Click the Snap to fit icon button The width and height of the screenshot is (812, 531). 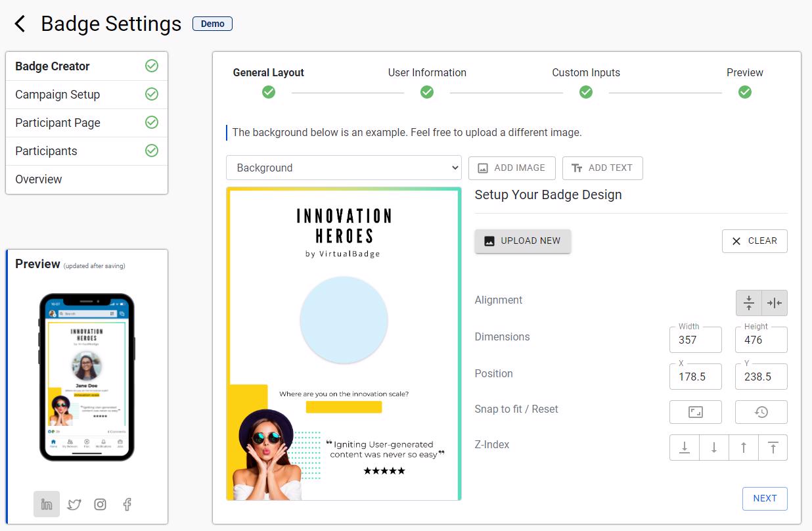pyautogui.click(x=695, y=412)
